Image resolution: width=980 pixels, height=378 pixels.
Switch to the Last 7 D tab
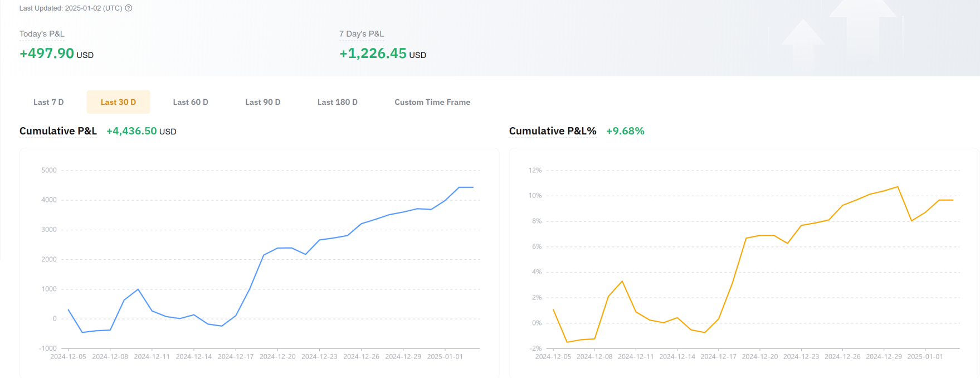tap(48, 102)
